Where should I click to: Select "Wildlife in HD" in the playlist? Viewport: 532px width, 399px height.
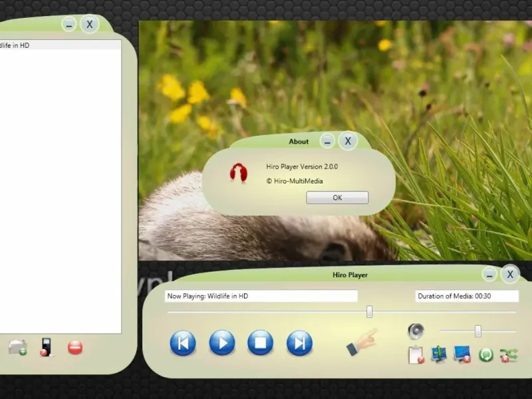tap(61, 45)
